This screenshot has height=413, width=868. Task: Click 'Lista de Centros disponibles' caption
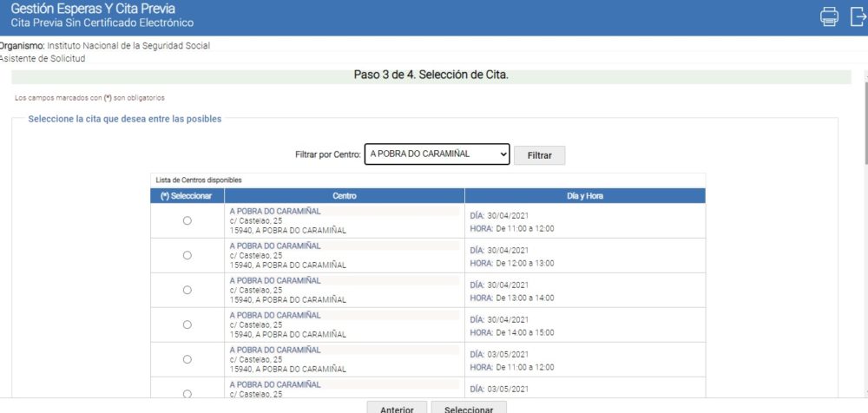pos(199,180)
